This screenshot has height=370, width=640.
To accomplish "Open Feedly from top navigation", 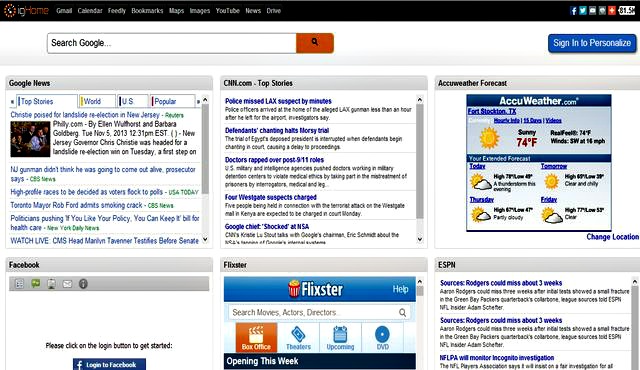I will click(x=117, y=11).
